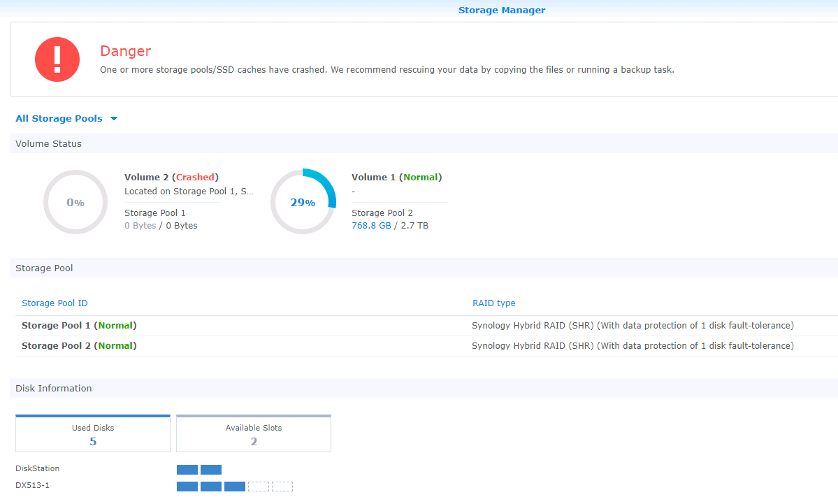The width and height of the screenshot is (838, 504).
Task: Click the first empty DX513-1 slot
Action: (x=259, y=487)
